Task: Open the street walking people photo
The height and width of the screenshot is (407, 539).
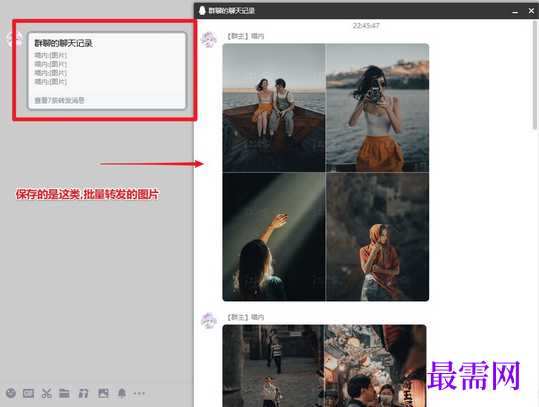Action: coord(273,366)
